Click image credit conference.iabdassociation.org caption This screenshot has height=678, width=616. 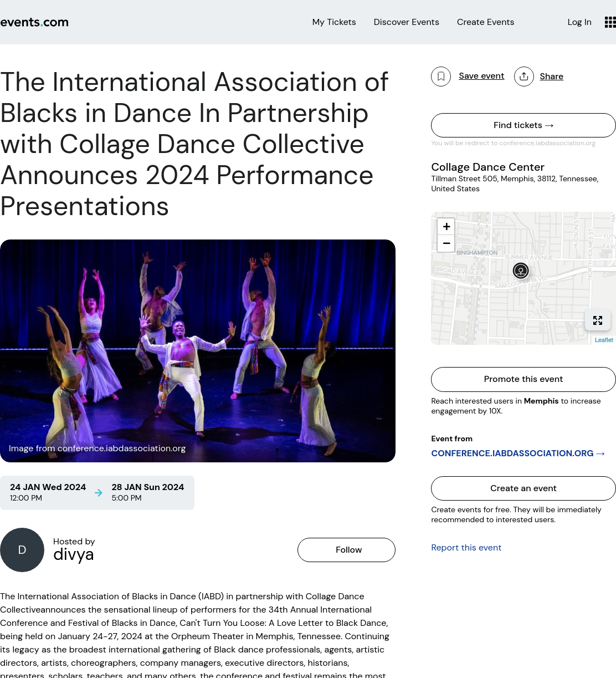click(x=97, y=448)
